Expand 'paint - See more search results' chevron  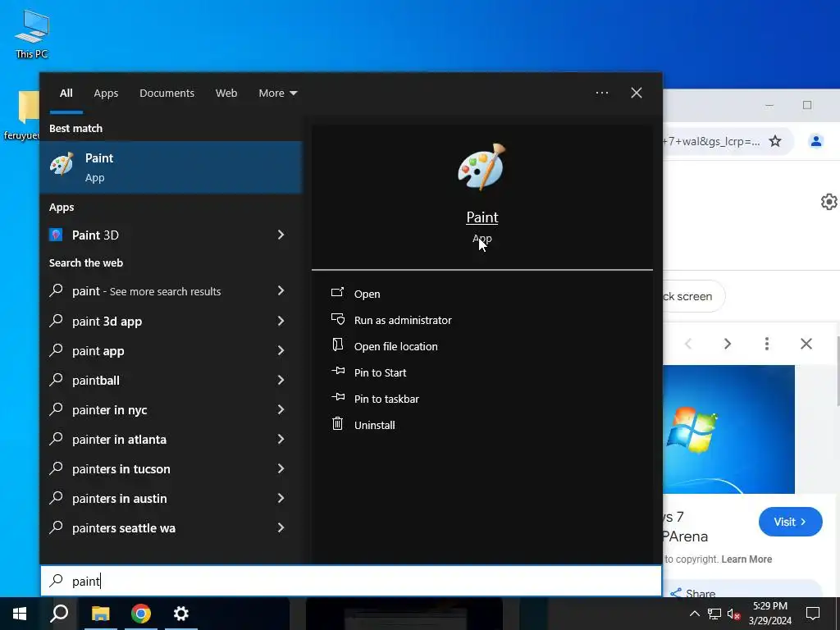click(x=281, y=290)
